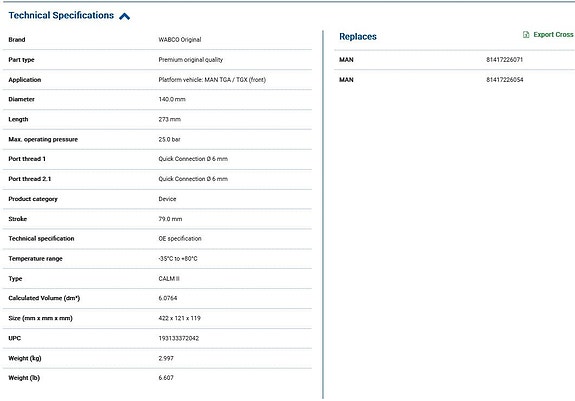
Task: Select Platform vehicle MAN TGA / TGX value
Action: click(212, 80)
